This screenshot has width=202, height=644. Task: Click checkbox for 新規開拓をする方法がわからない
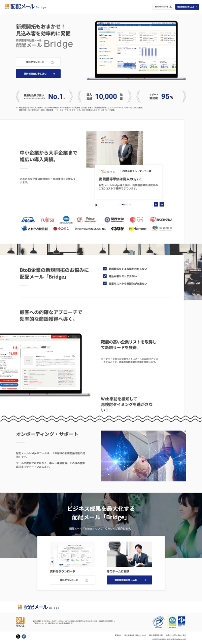coord(105,268)
